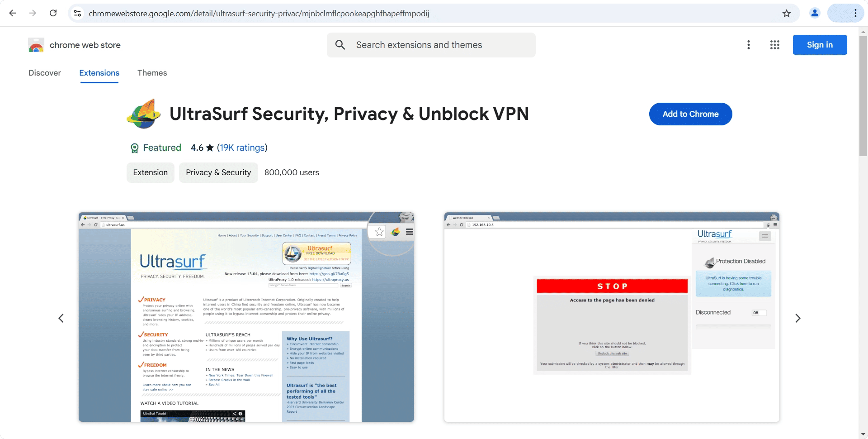Screen dimensions: 868x439
Task: Click the scrollbar up arrow
Action: [863, 32]
